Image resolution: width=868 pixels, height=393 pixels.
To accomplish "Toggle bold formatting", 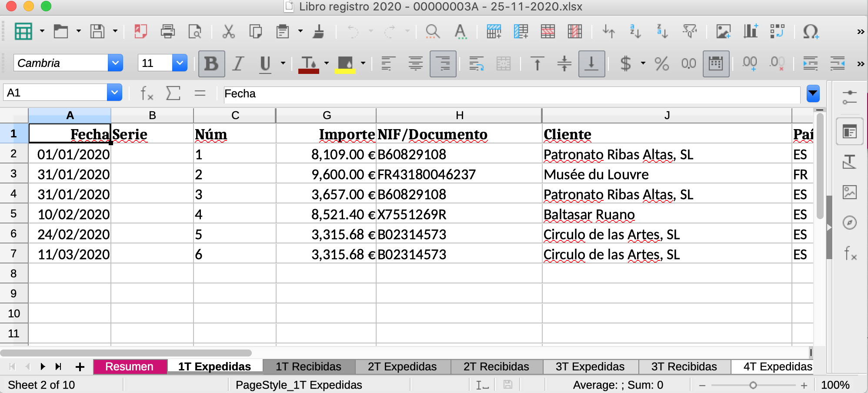I will (212, 63).
